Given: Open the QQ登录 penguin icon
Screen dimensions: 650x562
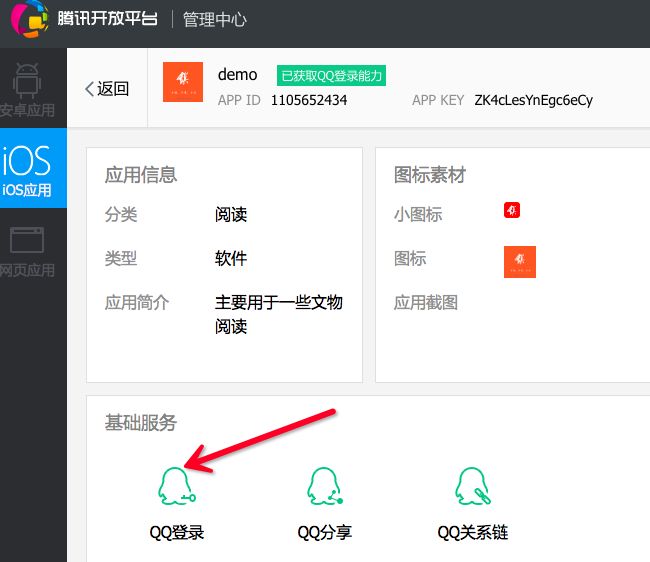Looking at the screenshot, I should pyautogui.click(x=177, y=486).
